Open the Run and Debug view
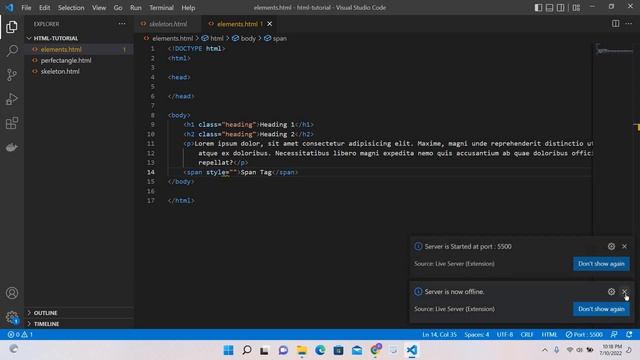 tap(12, 99)
